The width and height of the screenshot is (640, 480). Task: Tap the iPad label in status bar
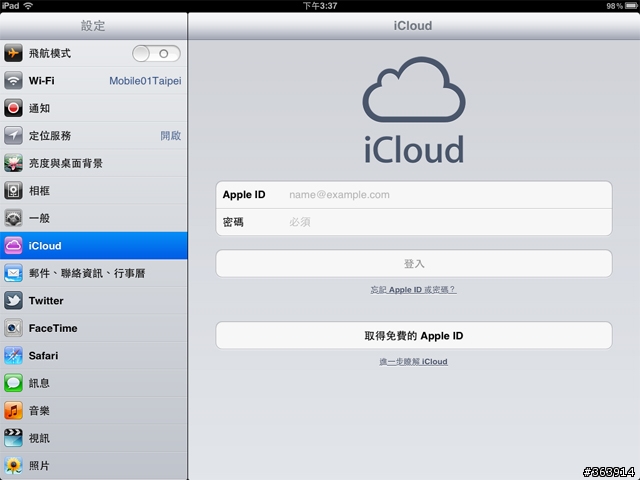pyautogui.click(x=10, y=6)
